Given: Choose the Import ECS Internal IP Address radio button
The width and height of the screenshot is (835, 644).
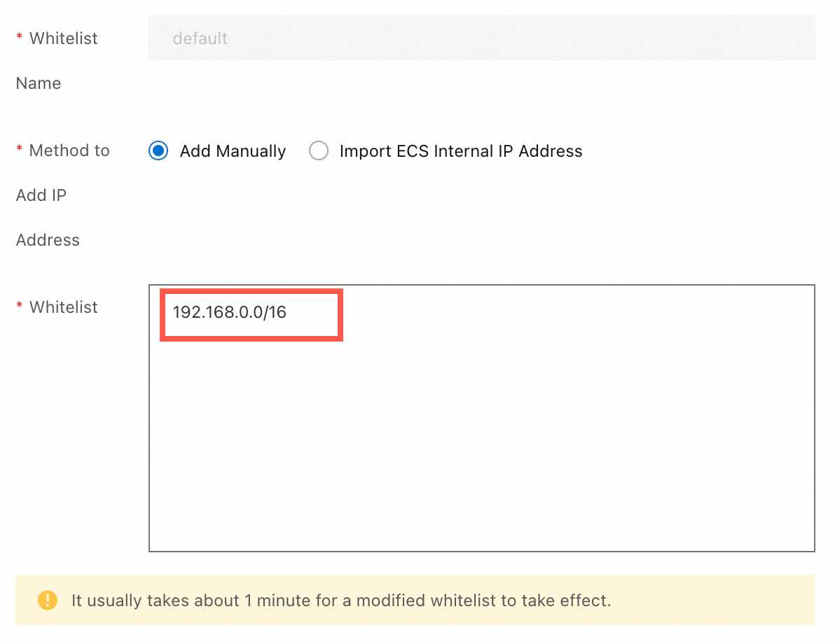Looking at the screenshot, I should point(319,151).
